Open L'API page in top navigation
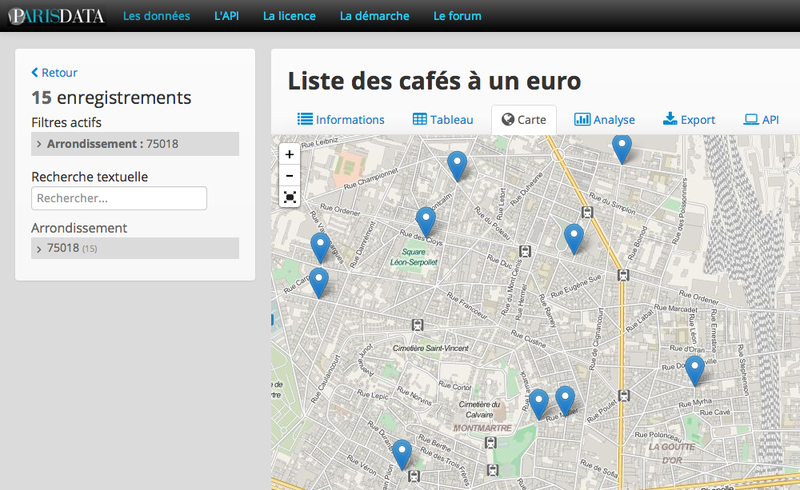Screen dimensions: 800x490 (227, 16)
